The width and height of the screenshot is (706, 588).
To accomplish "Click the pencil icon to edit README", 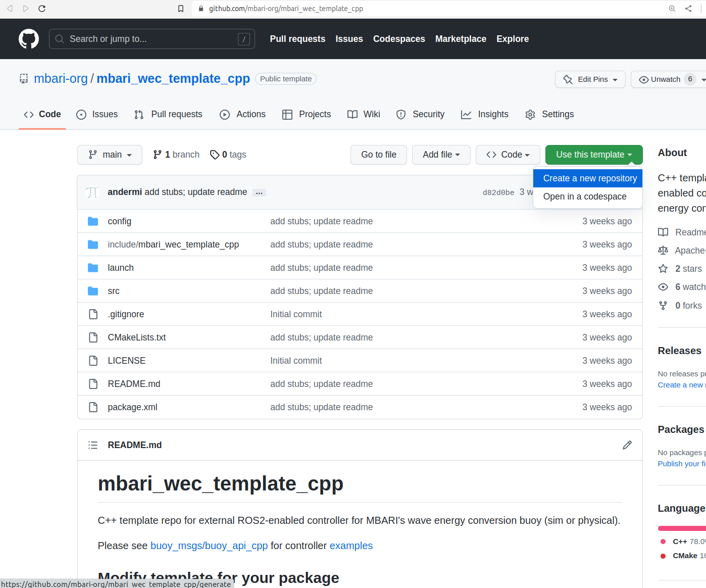I will click(627, 445).
